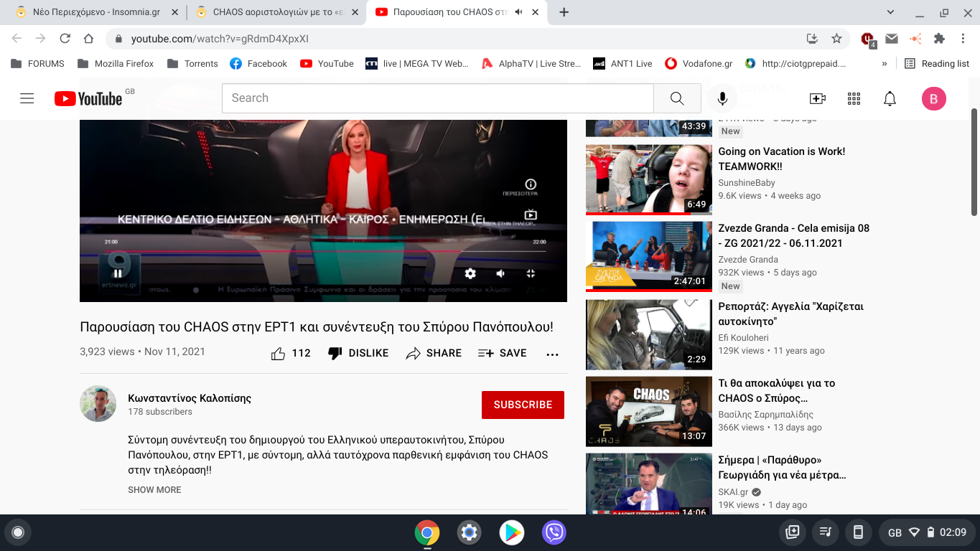The width and height of the screenshot is (980, 551).
Task: Install app icon in address bar
Action: click(813, 39)
